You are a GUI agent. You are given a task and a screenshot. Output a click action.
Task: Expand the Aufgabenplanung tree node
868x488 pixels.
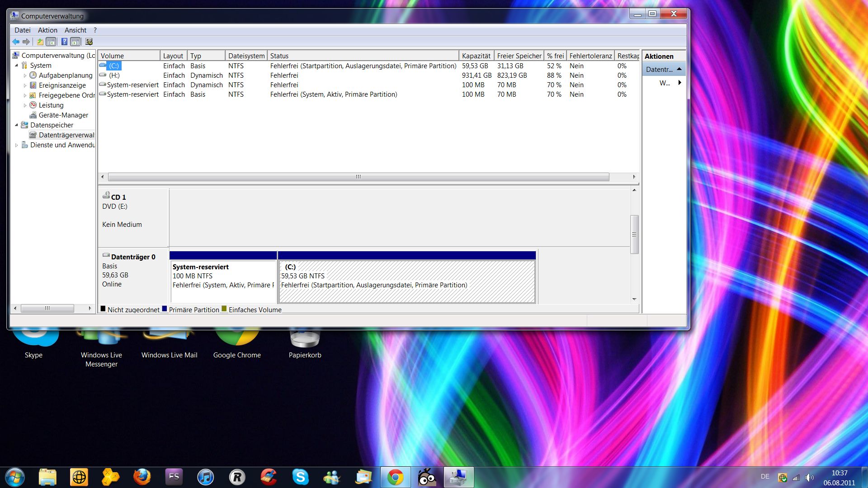tap(25, 75)
